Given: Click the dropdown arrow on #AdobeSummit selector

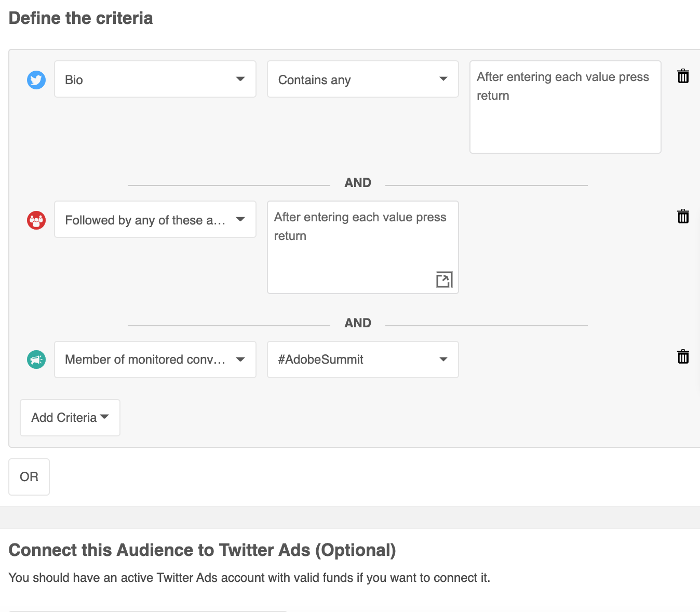Looking at the screenshot, I should (x=443, y=359).
